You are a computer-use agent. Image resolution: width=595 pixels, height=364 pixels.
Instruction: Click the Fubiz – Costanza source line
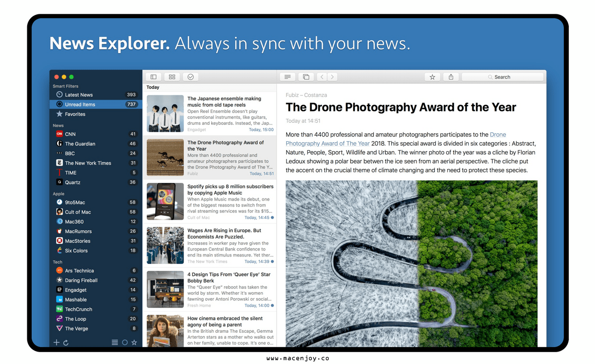click(x=306, y=95)
